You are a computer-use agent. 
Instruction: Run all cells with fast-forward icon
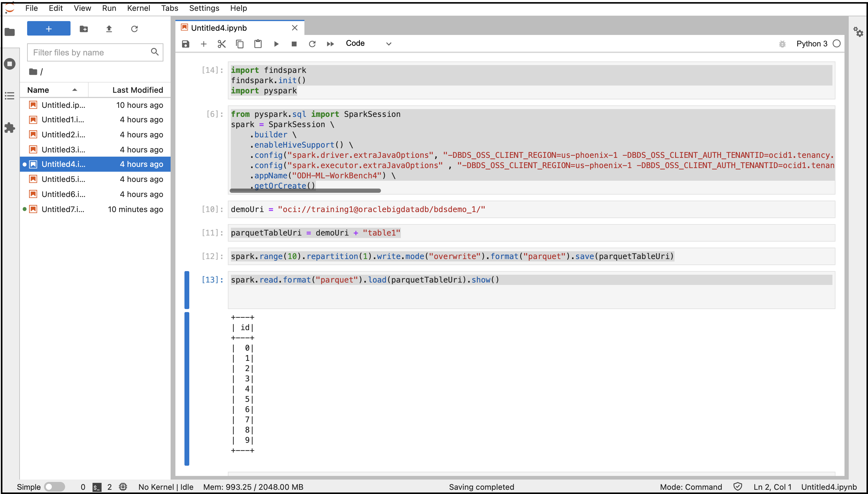coord(330,44)
